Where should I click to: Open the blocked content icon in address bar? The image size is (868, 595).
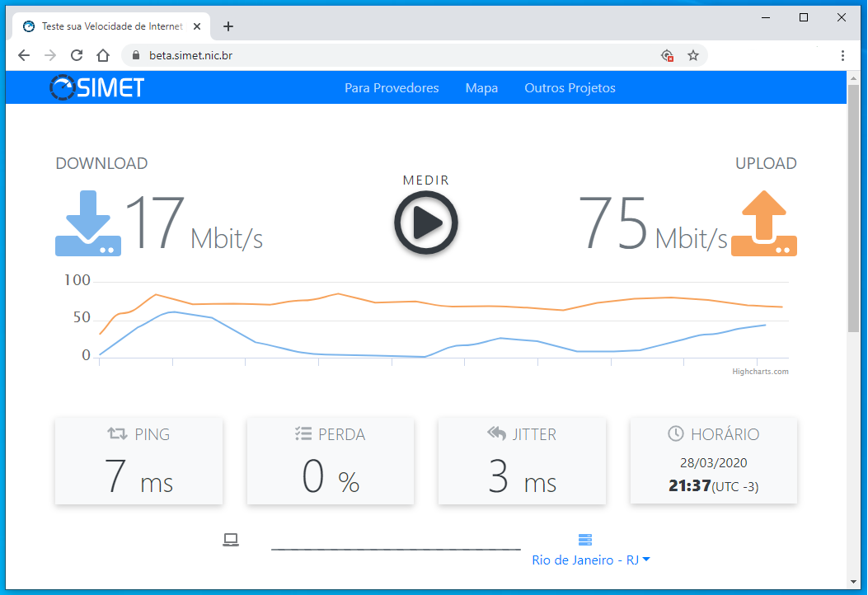point(667,55)
